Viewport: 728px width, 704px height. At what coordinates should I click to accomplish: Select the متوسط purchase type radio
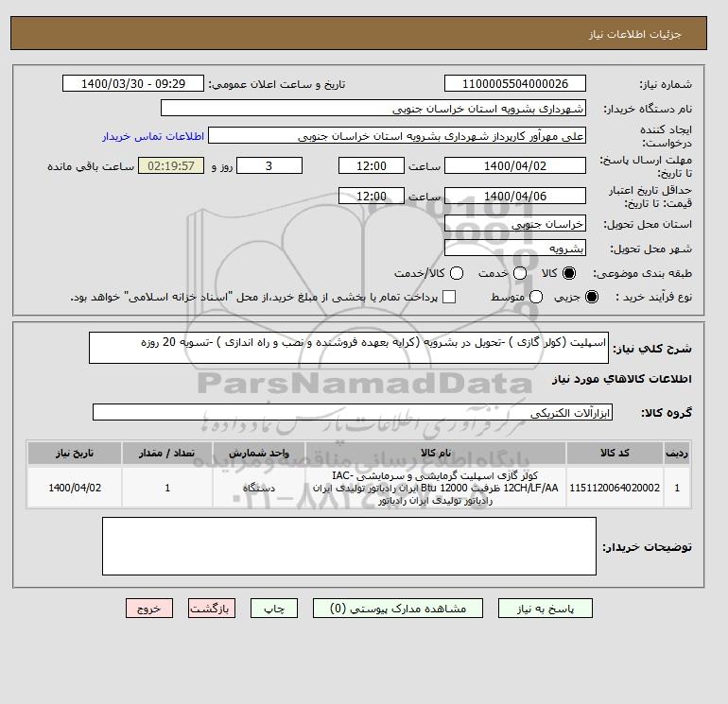(536, 297)
